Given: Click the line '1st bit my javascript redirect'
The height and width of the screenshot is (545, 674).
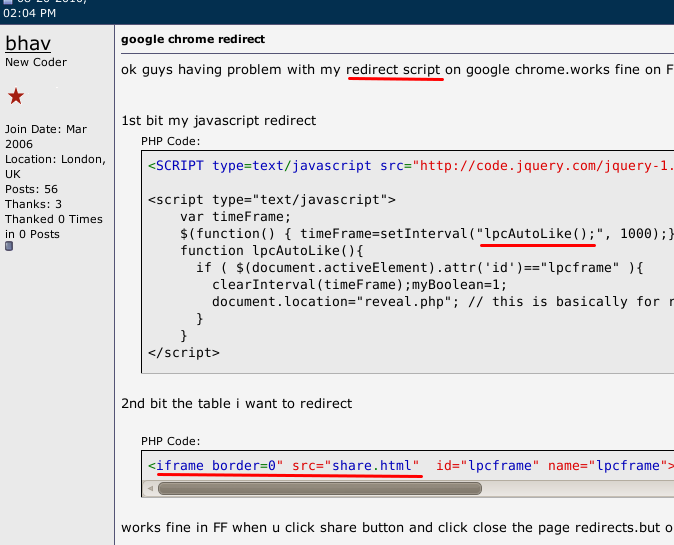Looking at the screenshot, I should tap(218, 121).
